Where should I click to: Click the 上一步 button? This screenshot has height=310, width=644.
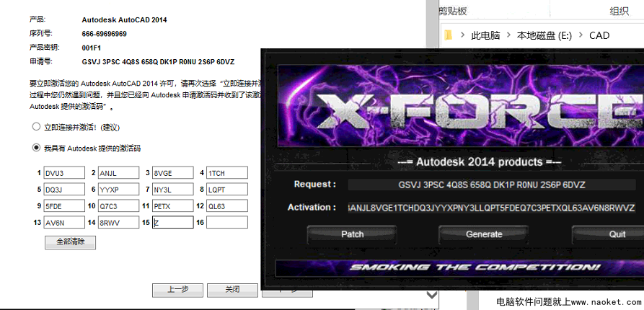177,290
